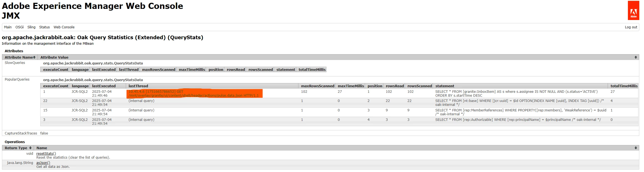Sort by Attribute Name arrows
Screen dimensions: 644x172
click(x=34, y=57)
